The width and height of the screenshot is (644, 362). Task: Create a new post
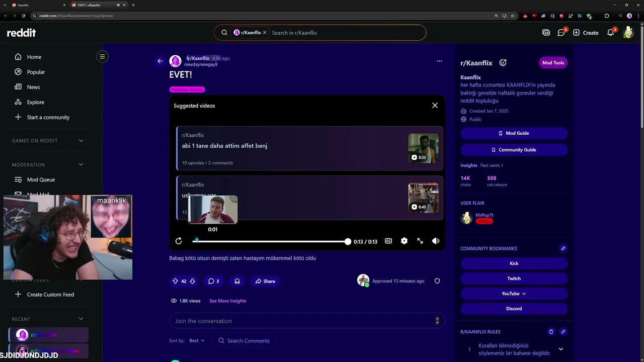coord(586,33)
